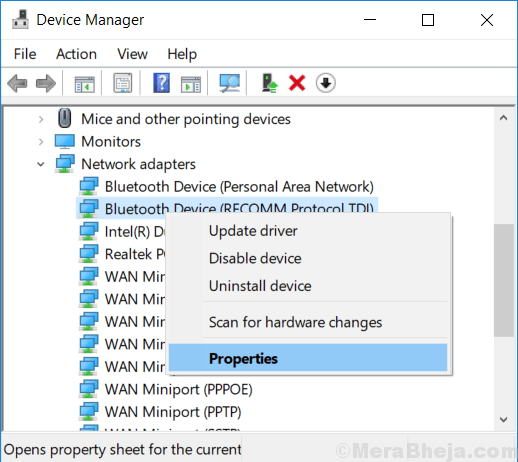518x462 pixels.
Task: Collapse the Network adapters category
Action: click(41, 164)
